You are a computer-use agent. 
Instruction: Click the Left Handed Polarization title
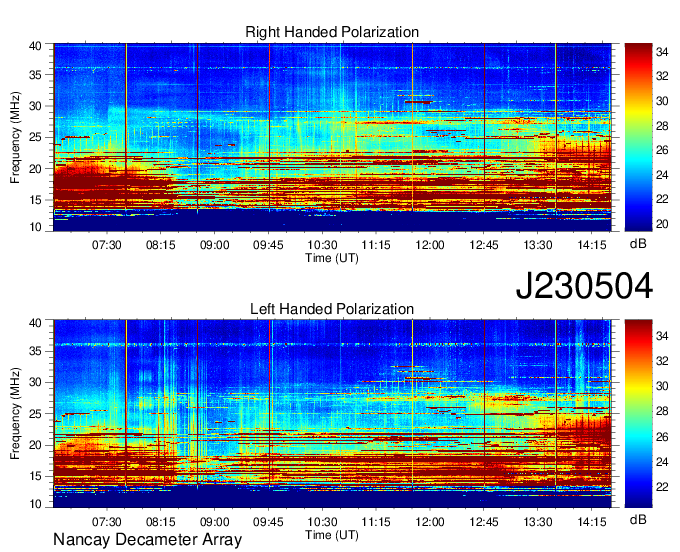(x=332, y=309)
